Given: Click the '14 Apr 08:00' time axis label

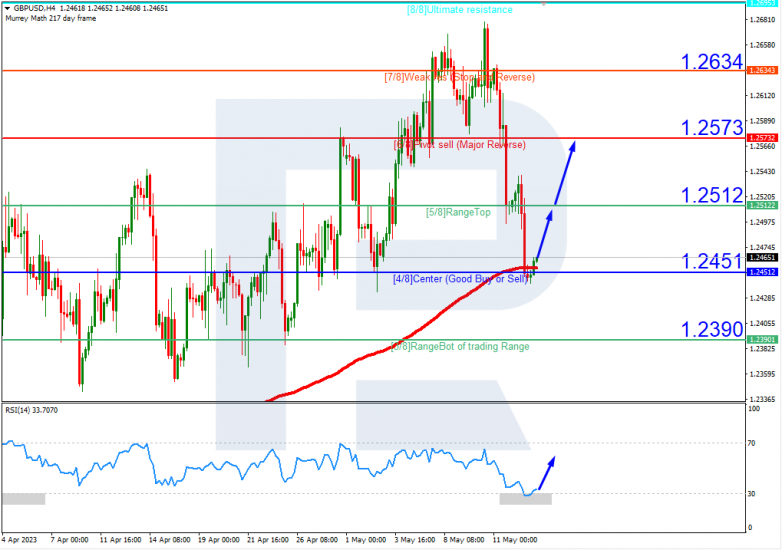Looking at the screenshot, I should 170,540.
